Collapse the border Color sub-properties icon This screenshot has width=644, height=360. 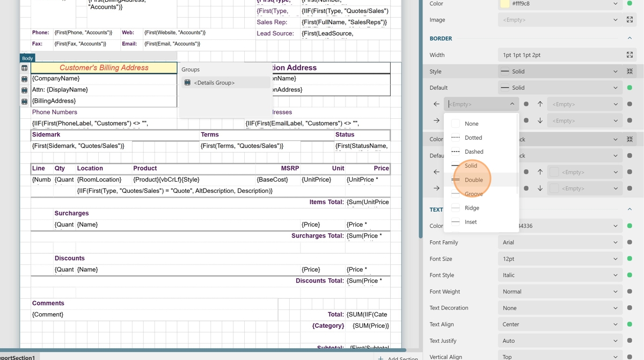click(x=630, y=139)
